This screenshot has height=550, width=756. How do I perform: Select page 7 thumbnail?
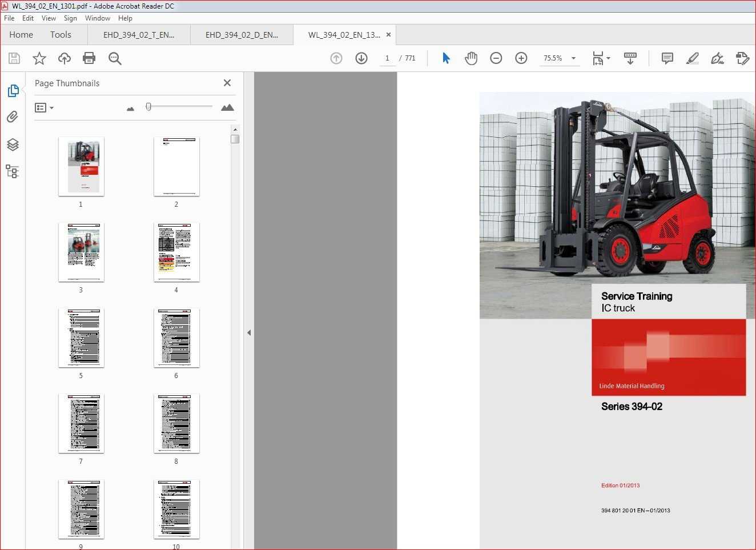coord(81,423)
